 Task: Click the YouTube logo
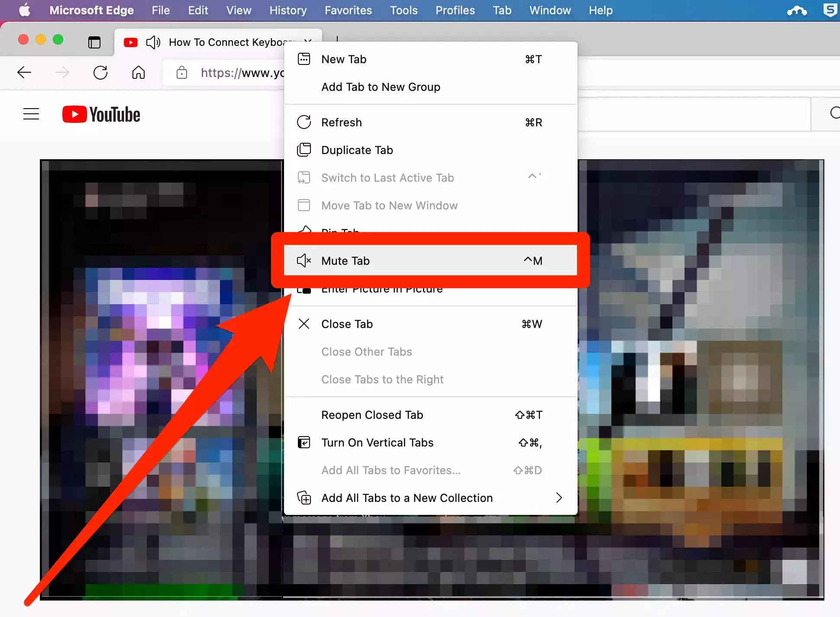[101, 114]
